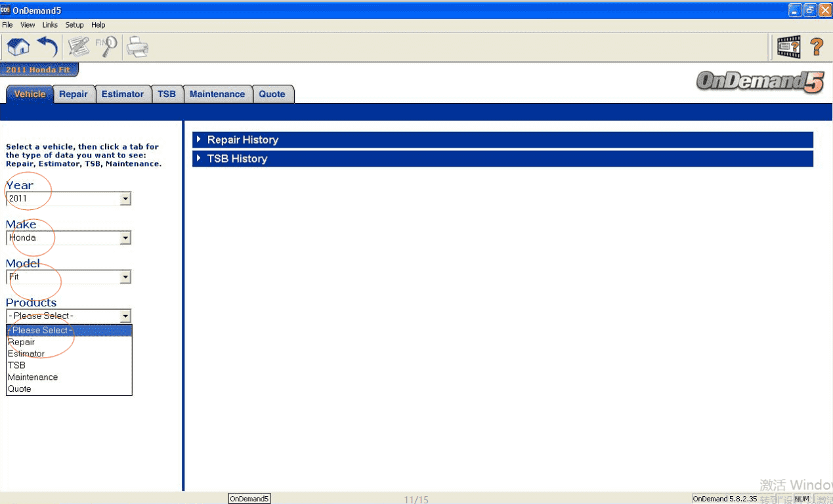Open the Make dropdown showing Honda
Image resolution: width=833 pixels, height=504 pixels.
coord(69,238)
